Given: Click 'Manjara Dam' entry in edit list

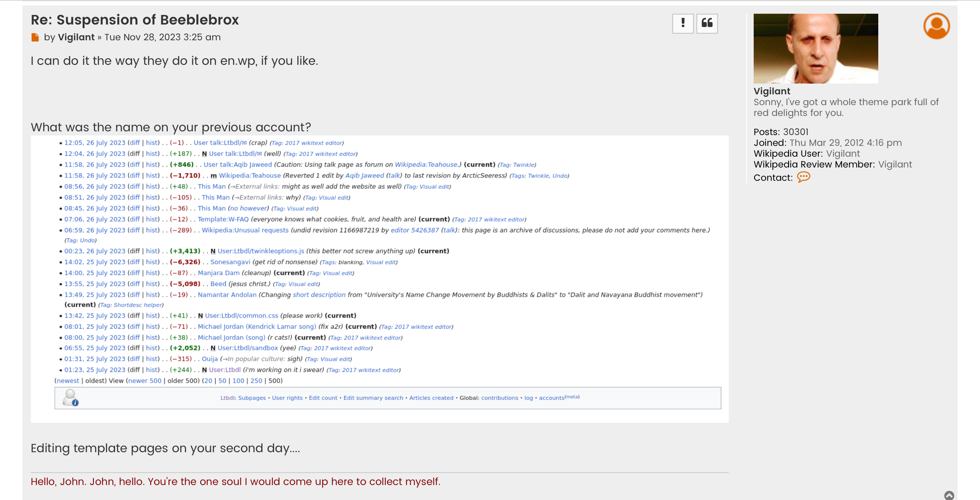Looking at the screenshot, I should (218, 273).
